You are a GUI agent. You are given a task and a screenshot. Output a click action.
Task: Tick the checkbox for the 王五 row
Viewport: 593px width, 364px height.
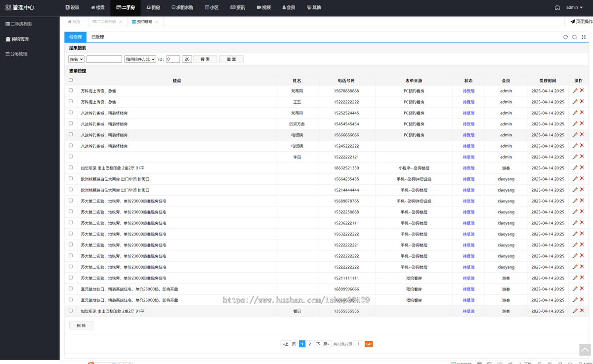71,101
